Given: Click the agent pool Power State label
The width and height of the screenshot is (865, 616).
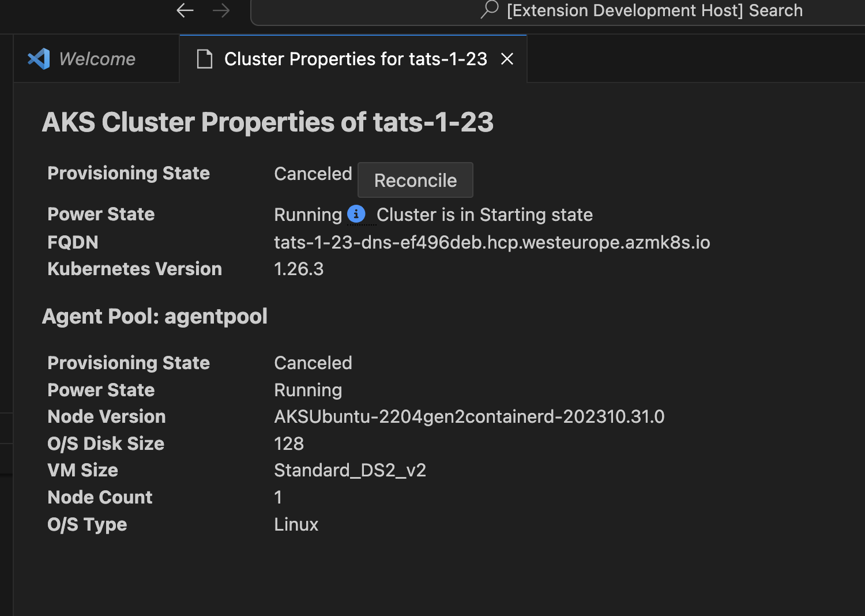Looking at the screenshot, I should point(101,390).
